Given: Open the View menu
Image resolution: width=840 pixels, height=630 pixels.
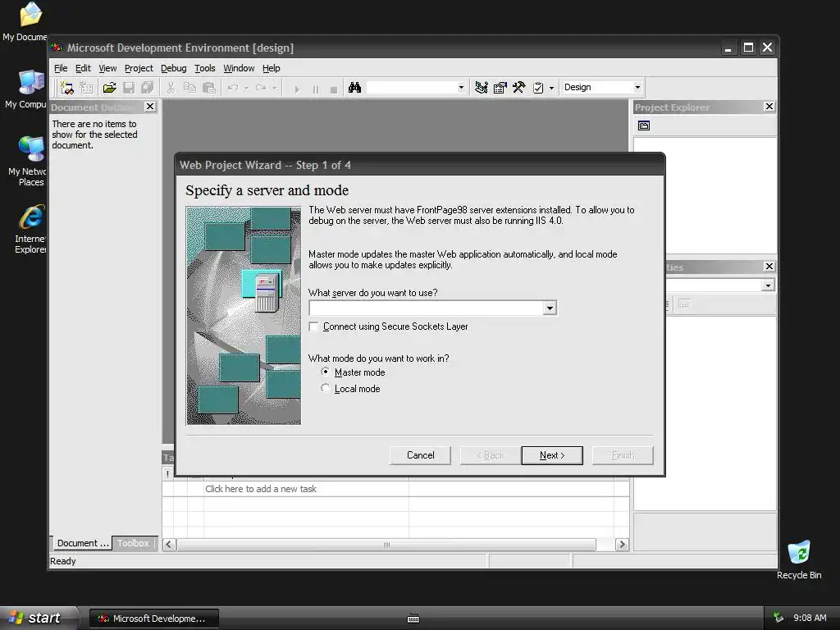Looking at the screenshot, I should pos(107,68).
